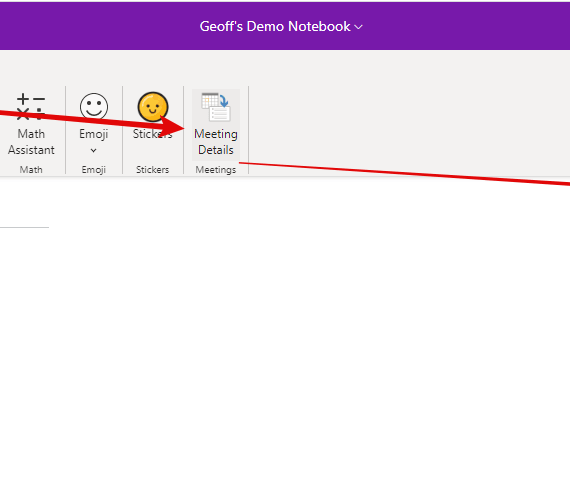Screen dimensions: 570x486
Task: Click the highlighted Meeting Details button background
Action: tap(216, 125)
